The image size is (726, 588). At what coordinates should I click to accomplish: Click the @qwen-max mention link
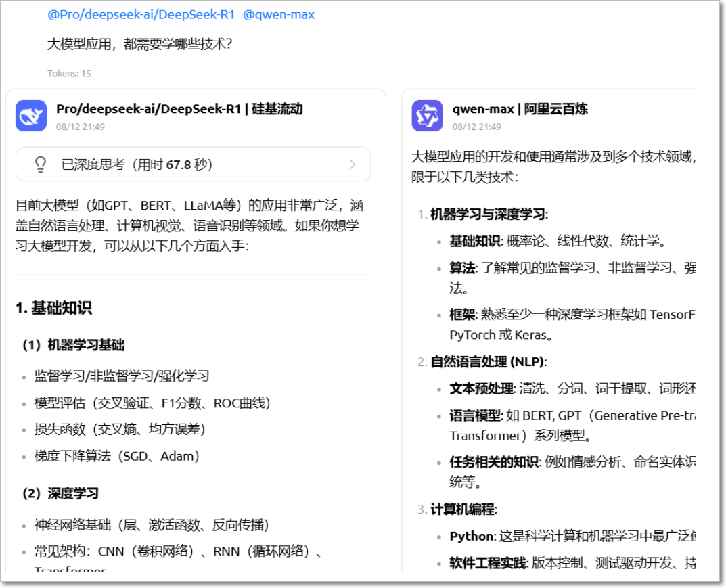(279, 14)
